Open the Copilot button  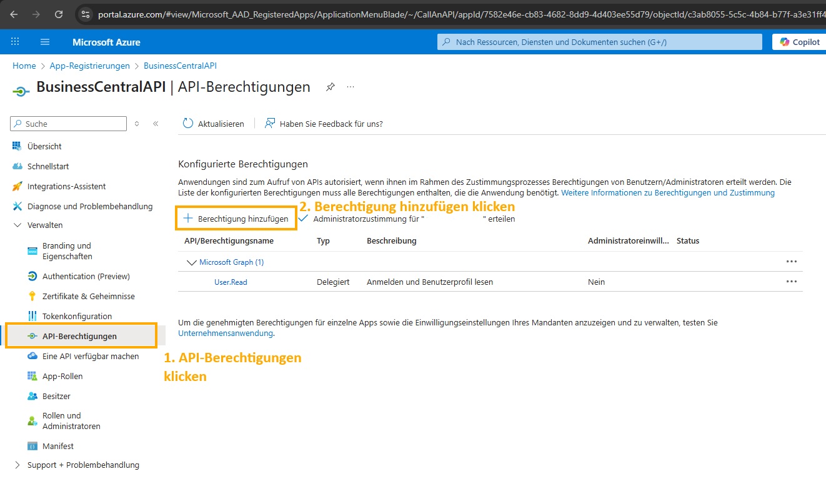[799, 42]
